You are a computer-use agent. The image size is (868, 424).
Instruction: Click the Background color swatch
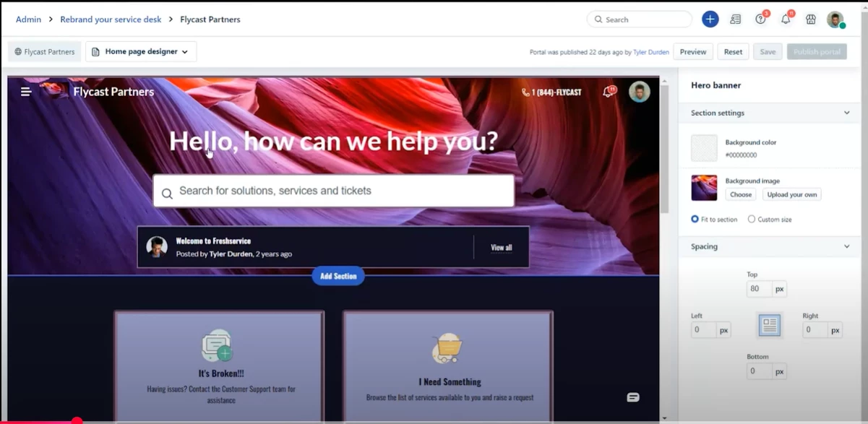click(x=704, y=148)
